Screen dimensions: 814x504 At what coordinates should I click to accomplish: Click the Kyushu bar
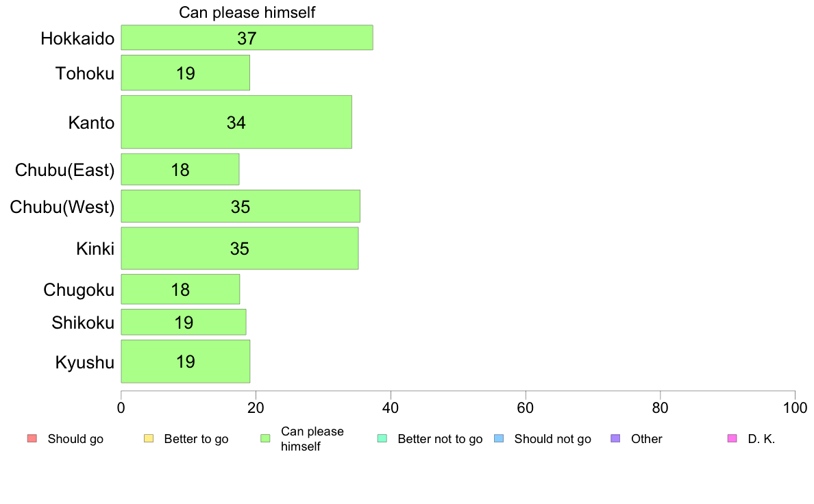[x=185, y=361]
